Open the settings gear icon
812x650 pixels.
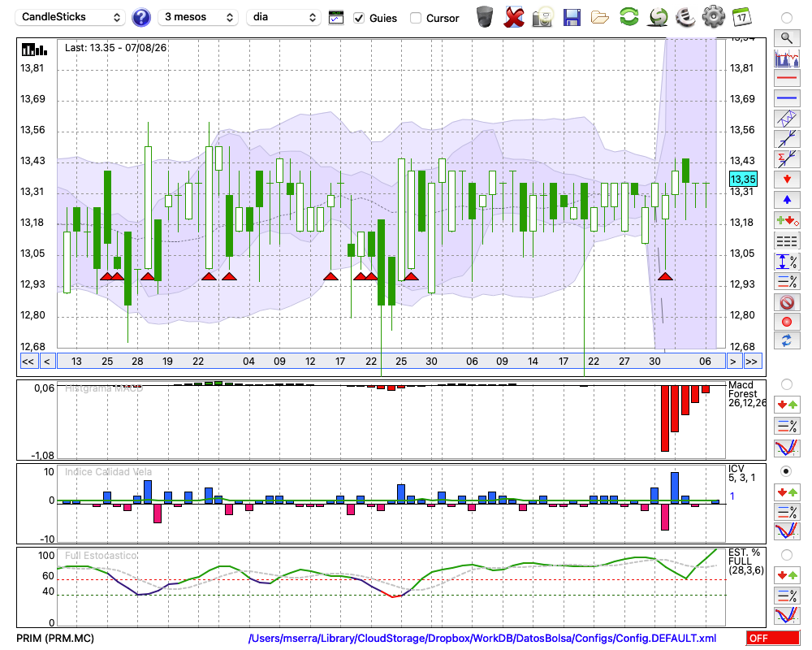tap(714, 17)
